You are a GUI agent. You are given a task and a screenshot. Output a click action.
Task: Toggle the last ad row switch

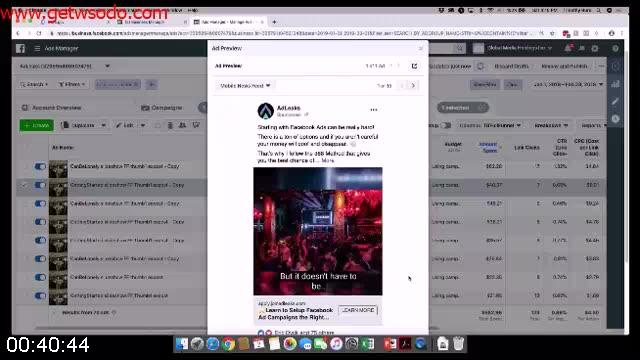click(40, 296)
